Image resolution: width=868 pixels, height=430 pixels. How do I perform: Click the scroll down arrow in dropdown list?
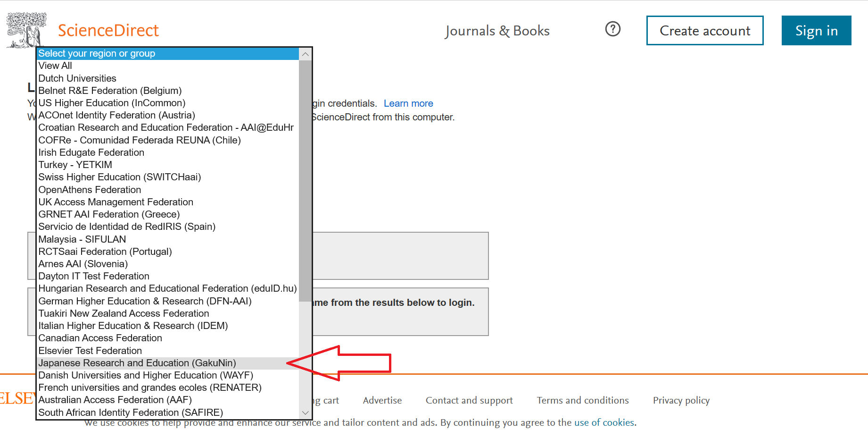coord(306,413)
